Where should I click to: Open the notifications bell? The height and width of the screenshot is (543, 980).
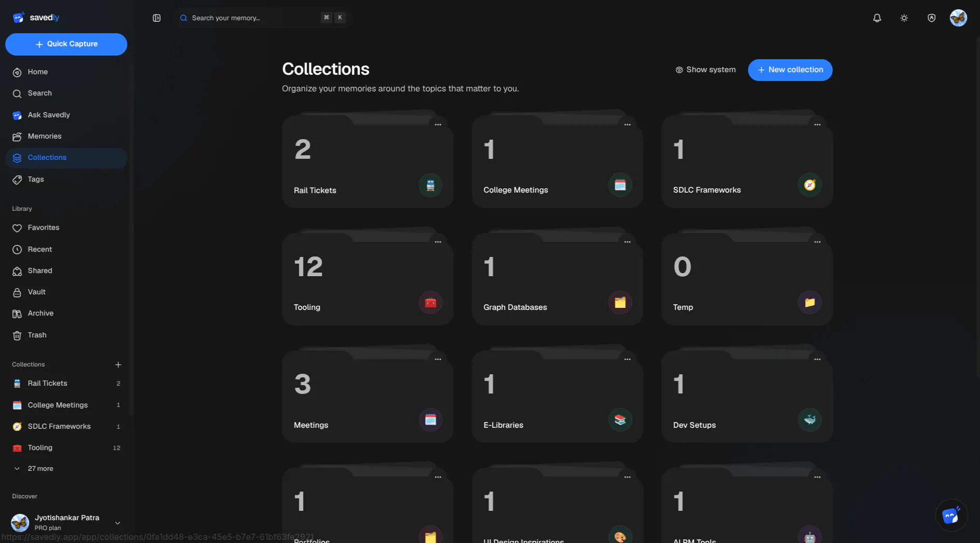(x=877, y=18)
